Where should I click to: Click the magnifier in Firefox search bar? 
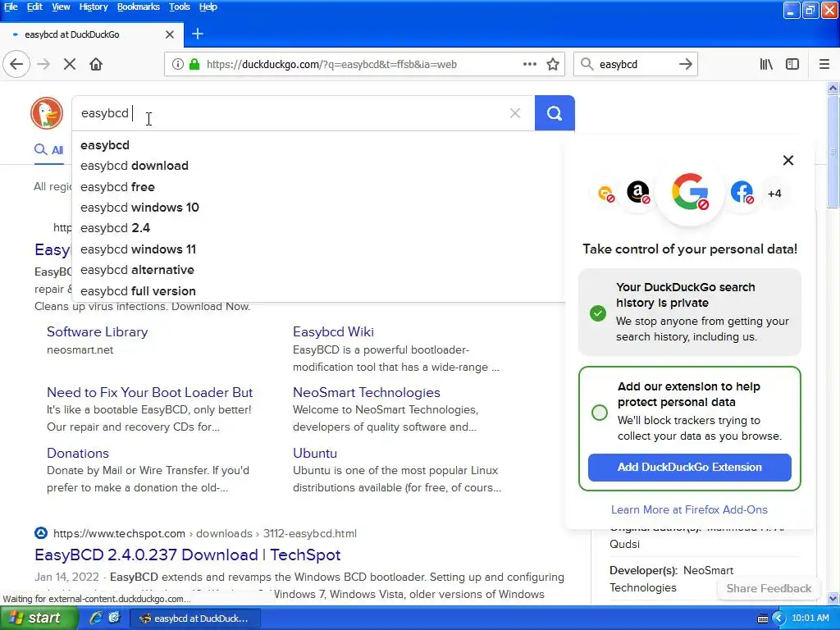tap(587, 64)
